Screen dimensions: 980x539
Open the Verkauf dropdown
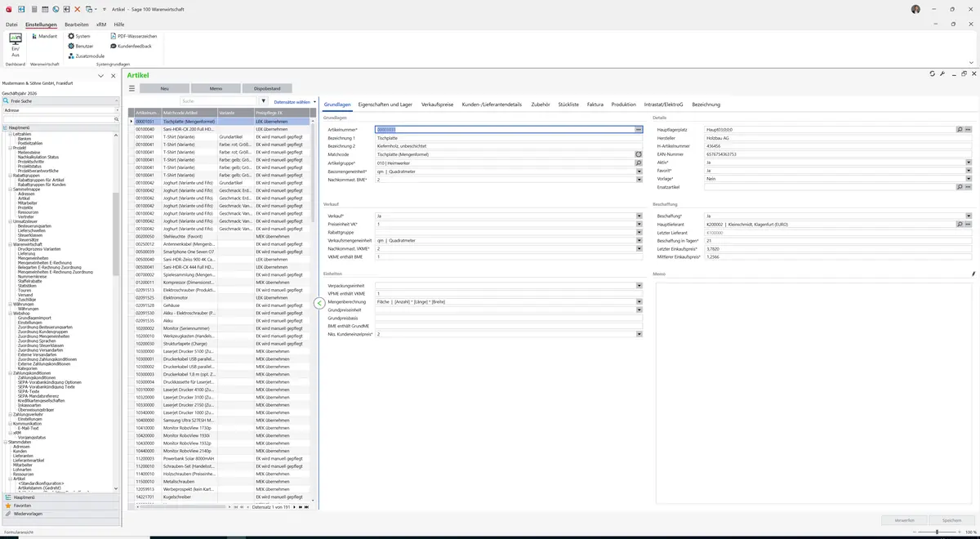[639, 216]
